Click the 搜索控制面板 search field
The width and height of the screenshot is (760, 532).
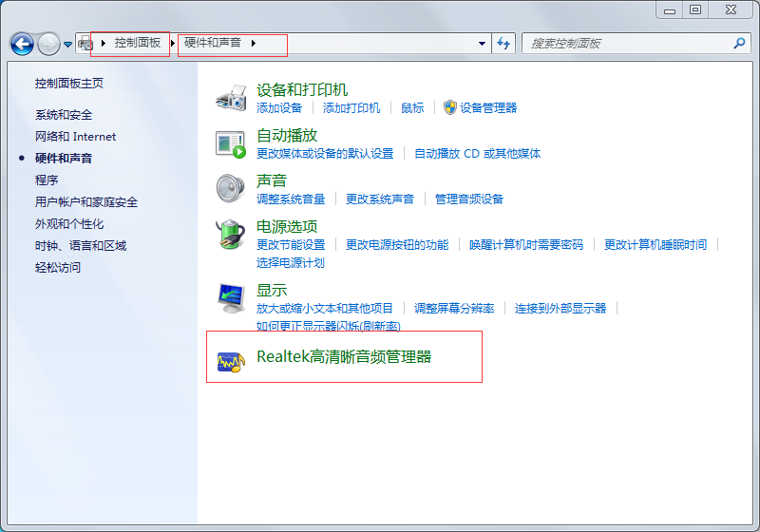tap(627, 44)
